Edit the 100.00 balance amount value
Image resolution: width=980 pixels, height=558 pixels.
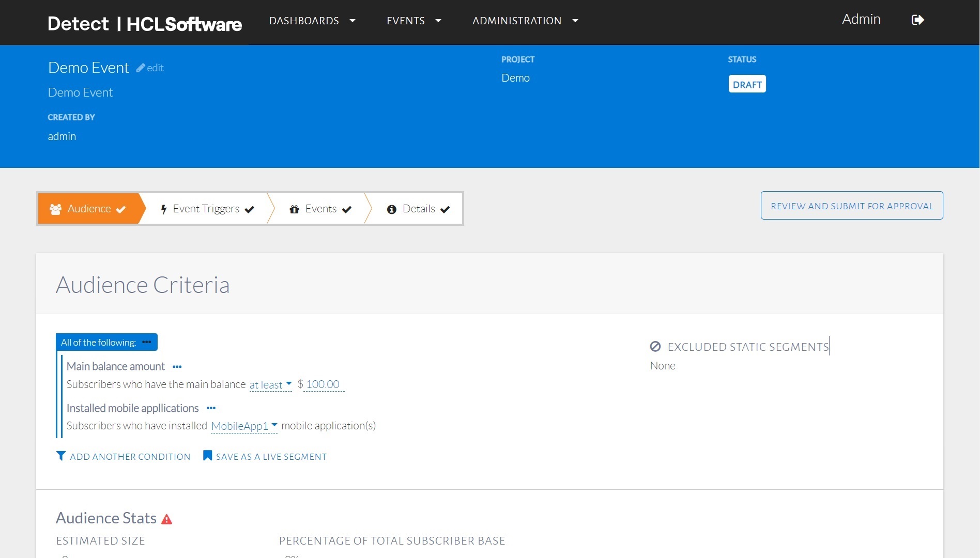tap(323, 384)
